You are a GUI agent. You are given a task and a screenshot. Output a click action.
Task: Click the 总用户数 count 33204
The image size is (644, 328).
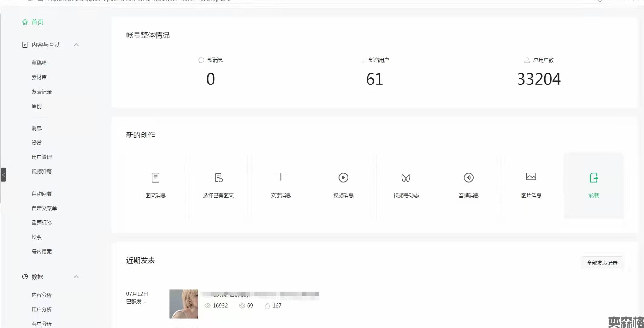(539, 79)
